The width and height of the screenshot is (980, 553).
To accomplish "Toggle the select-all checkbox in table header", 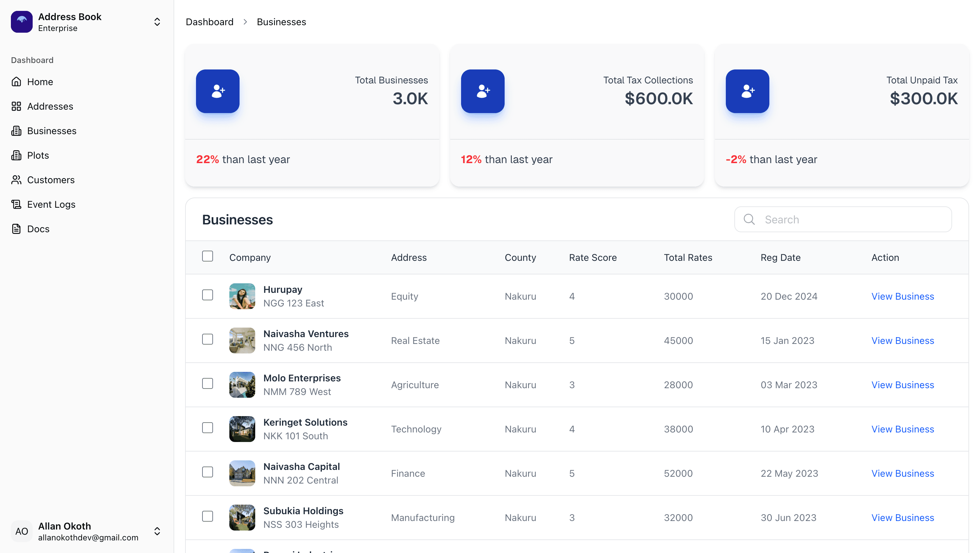I will point(208,256).
